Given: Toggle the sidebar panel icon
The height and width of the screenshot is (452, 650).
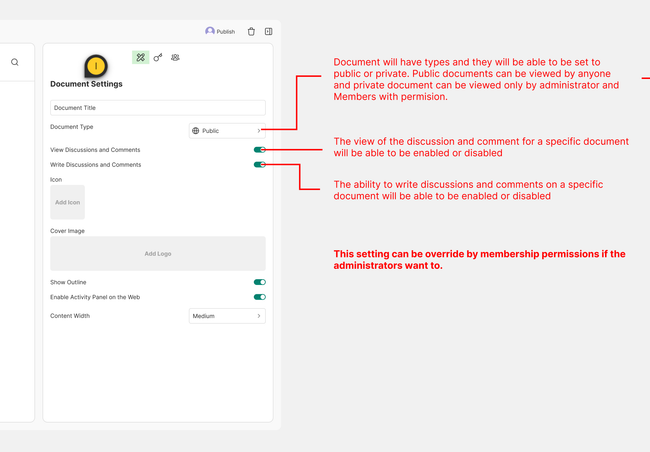Looking at the screenshot, I should pos(268,32).
